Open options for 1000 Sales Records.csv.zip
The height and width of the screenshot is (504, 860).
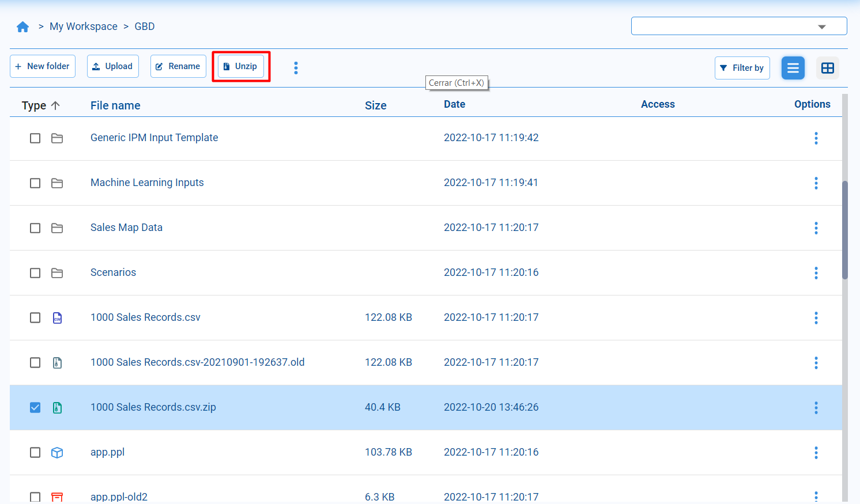(816, 408)
